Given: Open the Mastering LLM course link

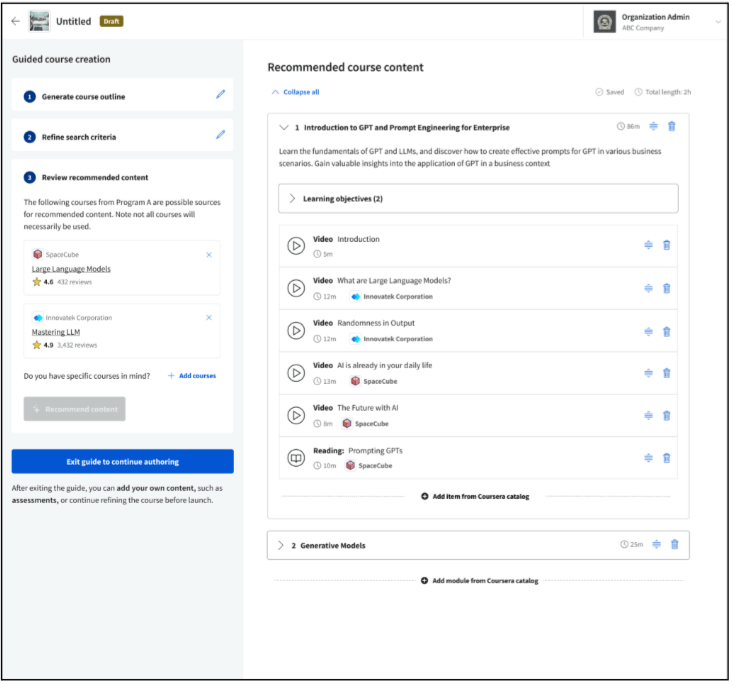Looking at the screenshot, I should (56, 332).
